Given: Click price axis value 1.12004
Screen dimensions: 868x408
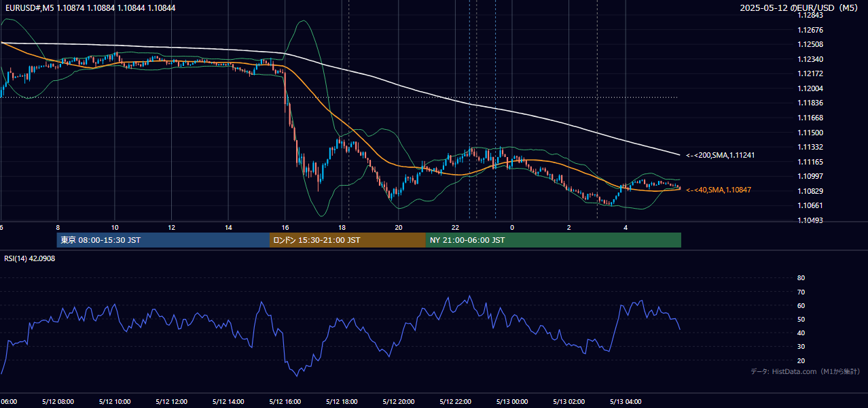Looking at the screenshot, I should click(811, 88).
